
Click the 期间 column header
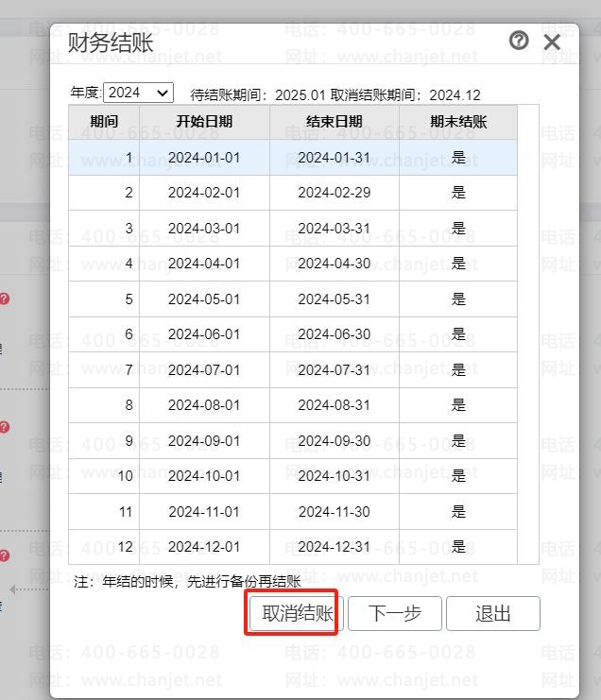[104, 122]
